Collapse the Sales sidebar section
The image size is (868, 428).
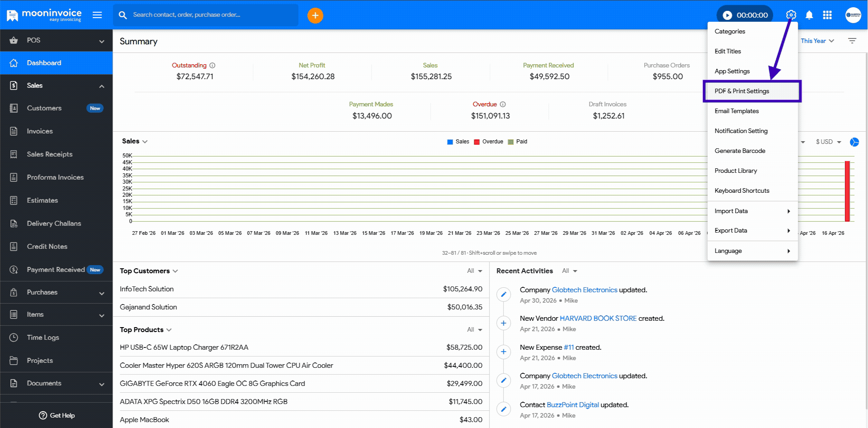pos(102,86)
